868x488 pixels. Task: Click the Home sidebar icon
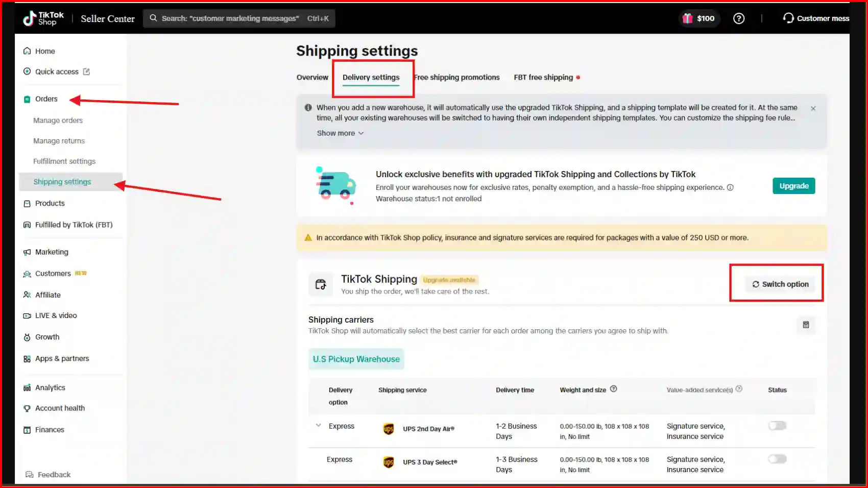point(27,51)
